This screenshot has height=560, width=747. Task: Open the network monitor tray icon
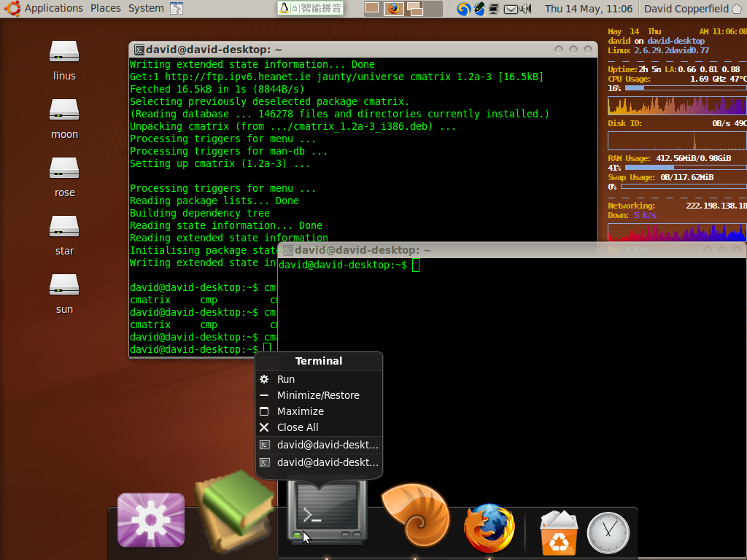[x=494, y=9]
